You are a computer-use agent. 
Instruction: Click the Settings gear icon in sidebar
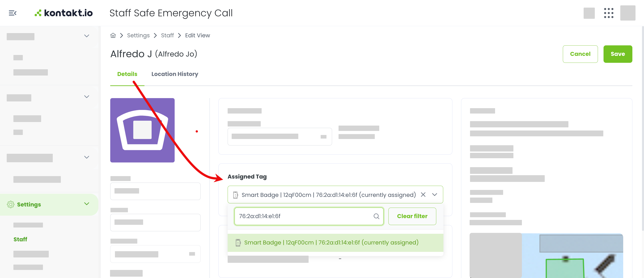tap(11, 204)
